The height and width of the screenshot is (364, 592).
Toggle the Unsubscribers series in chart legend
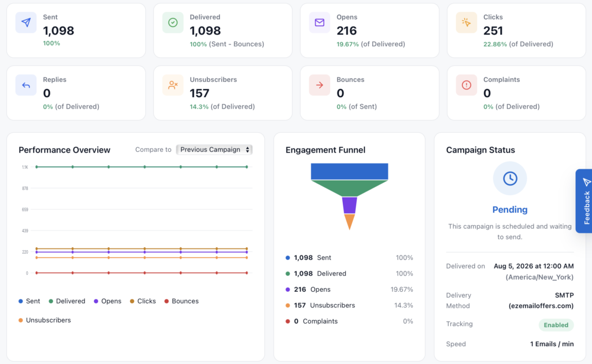coord(45,320)
